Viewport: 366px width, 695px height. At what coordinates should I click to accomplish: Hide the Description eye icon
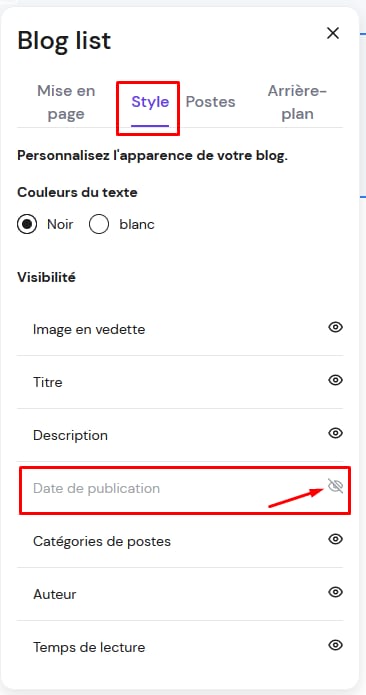pyautogui.click(x=335, y=433)
